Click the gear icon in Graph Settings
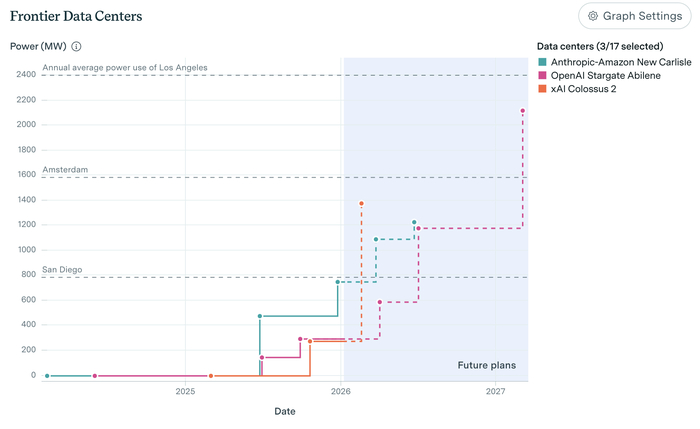Screen dimensions: 700x429 click(593, 16)
